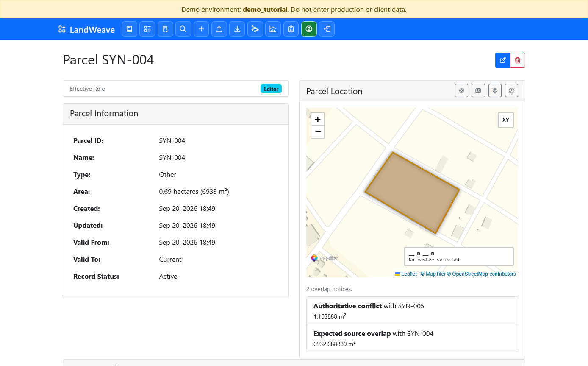Click the download arrow icon in navbar

coord(237,29)
